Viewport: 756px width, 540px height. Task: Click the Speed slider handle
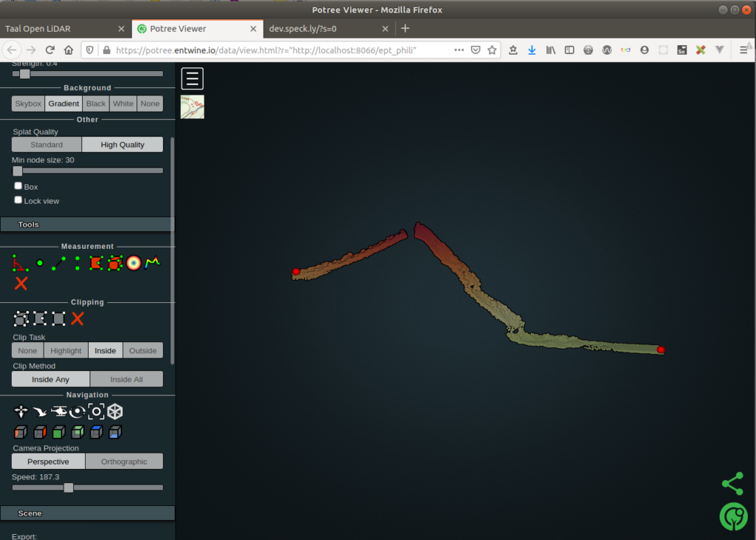(69, 488)
